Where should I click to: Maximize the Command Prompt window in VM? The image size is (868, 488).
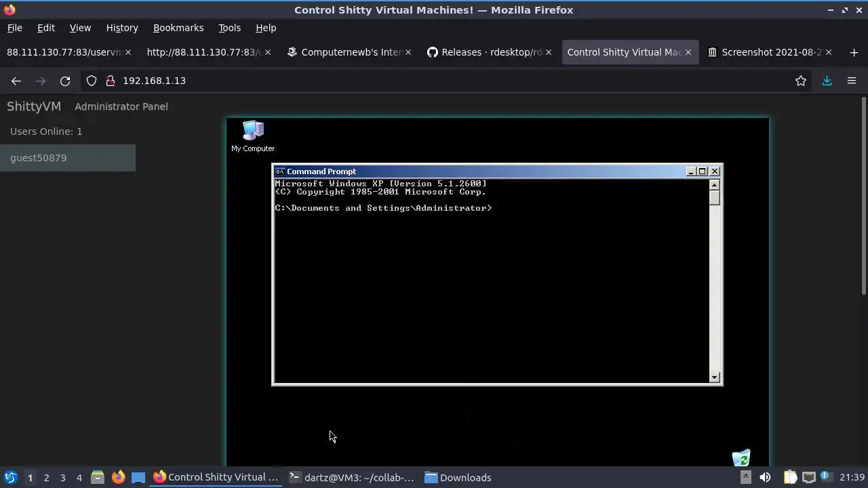703,171
